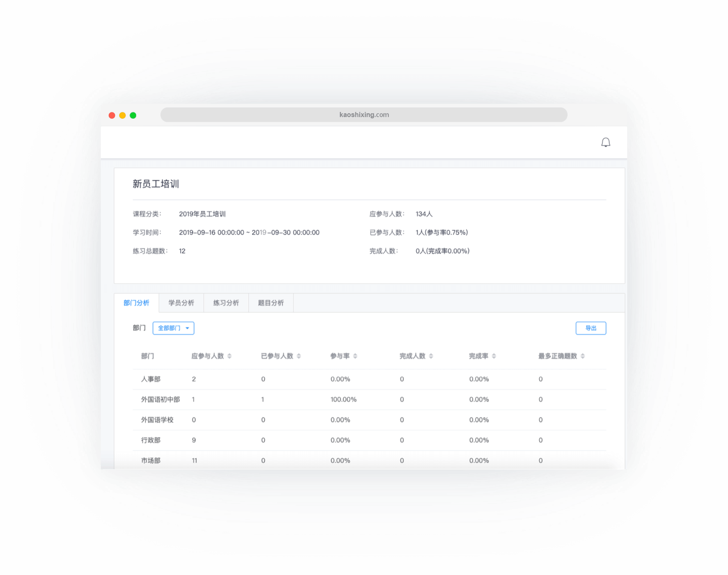Screen dimensions: 728x575
Task: Click the 导出 export button
Action: [591, 328]
